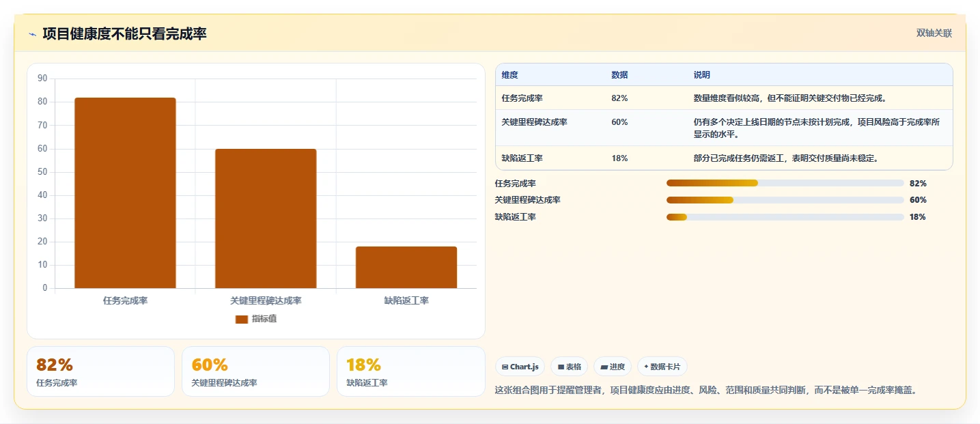Click the 缺陷返工率 18% progress bar

pyautogui.click(x=785, y=217)
